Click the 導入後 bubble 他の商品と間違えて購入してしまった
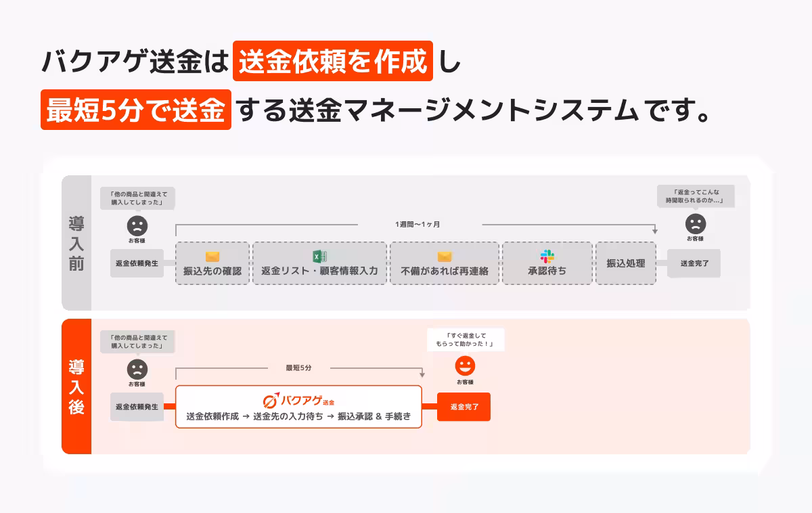The height and width of the screenshot is (513, 812). tap(137, 341)
